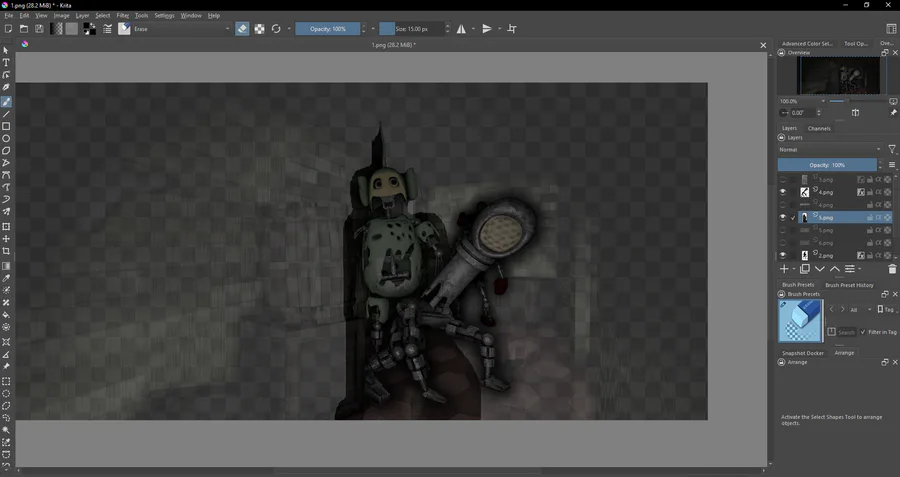Open the Snapshot Docker tab
This screenshot has height=477, width=900.
click(802, 353)
